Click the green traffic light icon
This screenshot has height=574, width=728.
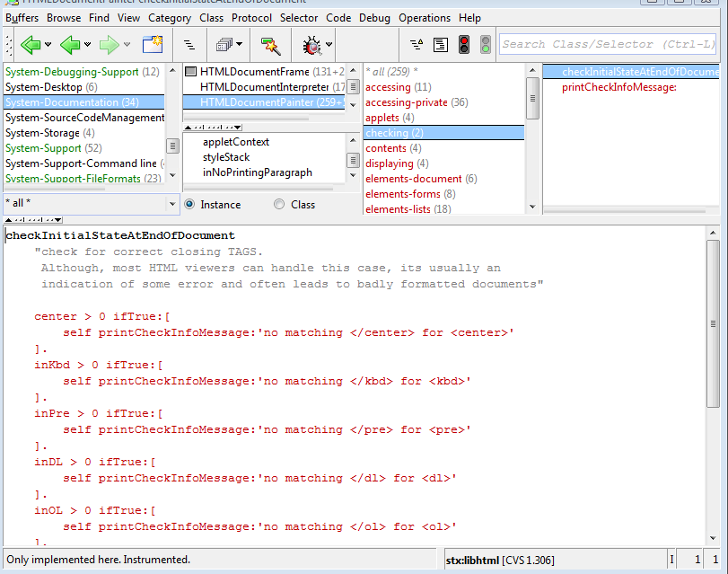(x=486, y=45)
